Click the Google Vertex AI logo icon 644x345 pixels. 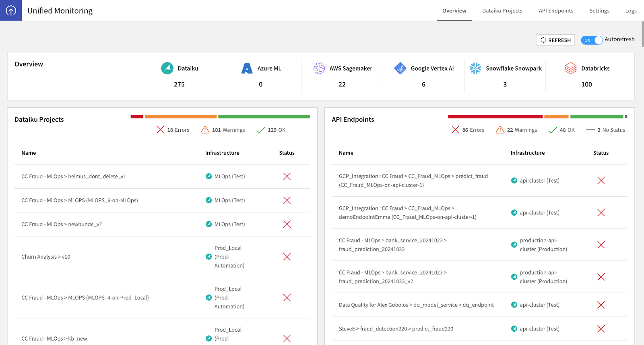coord(400,68)
